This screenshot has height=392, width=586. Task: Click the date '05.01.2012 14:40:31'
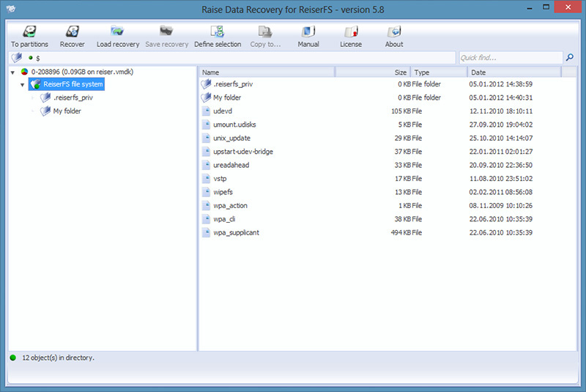coord(501,97)
